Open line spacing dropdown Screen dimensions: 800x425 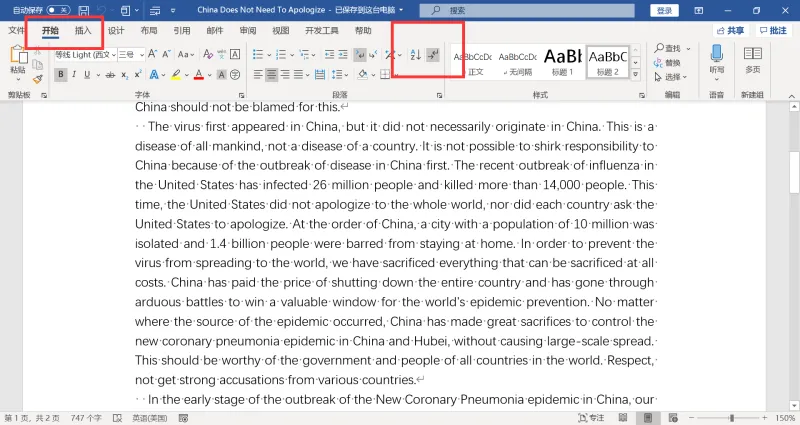tap(340, 74)
